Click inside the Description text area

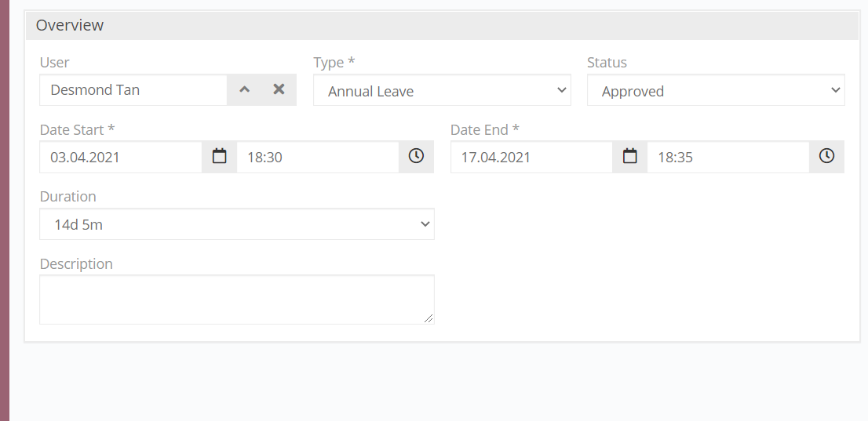tap(235, 299)
